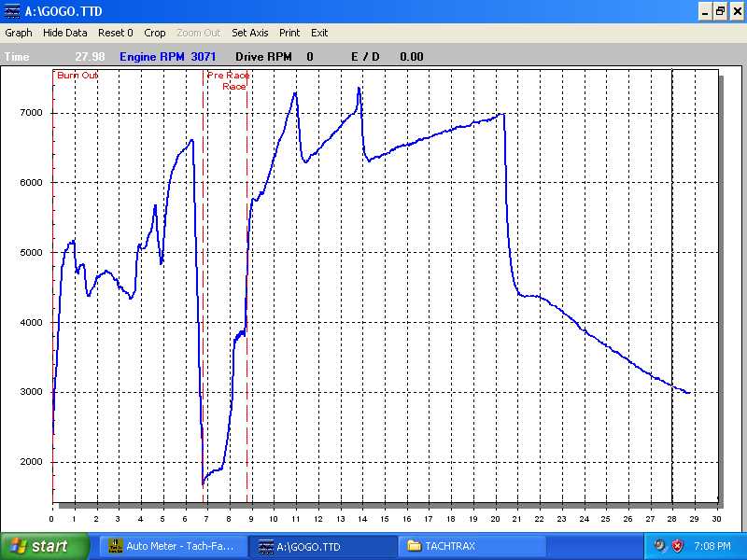Click the Drive RPM 0 readout

coord(275,57)
